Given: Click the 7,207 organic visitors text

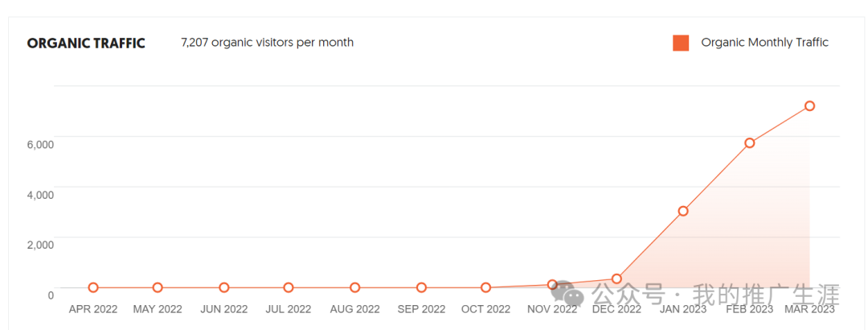Looking at the screenshot, I should coord(267,42).
